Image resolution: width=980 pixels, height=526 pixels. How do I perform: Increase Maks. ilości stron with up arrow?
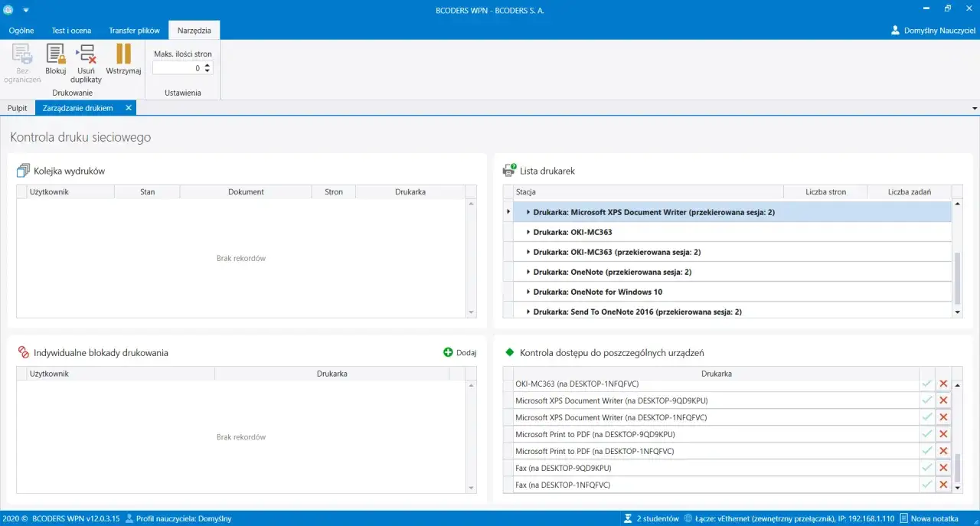tap(207, 65)
